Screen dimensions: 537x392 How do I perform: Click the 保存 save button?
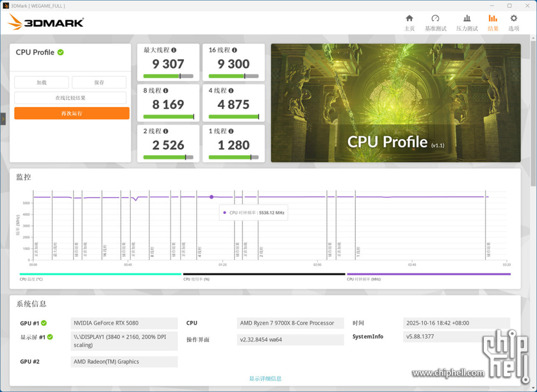(99, 83)
